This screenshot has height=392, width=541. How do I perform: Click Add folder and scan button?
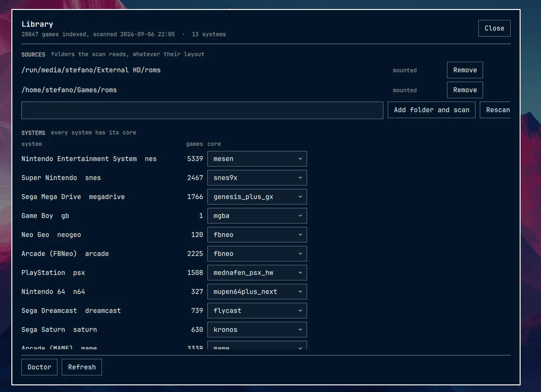click(x=431, y=110)
